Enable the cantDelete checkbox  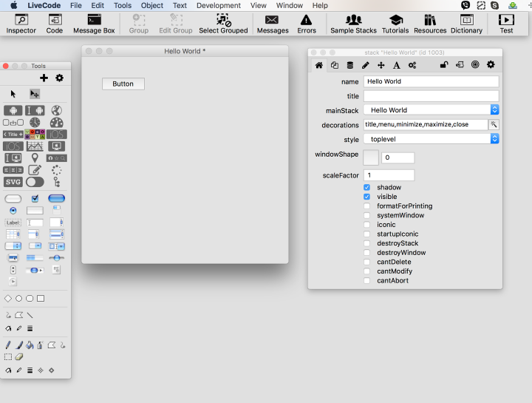tap(366, 262)
